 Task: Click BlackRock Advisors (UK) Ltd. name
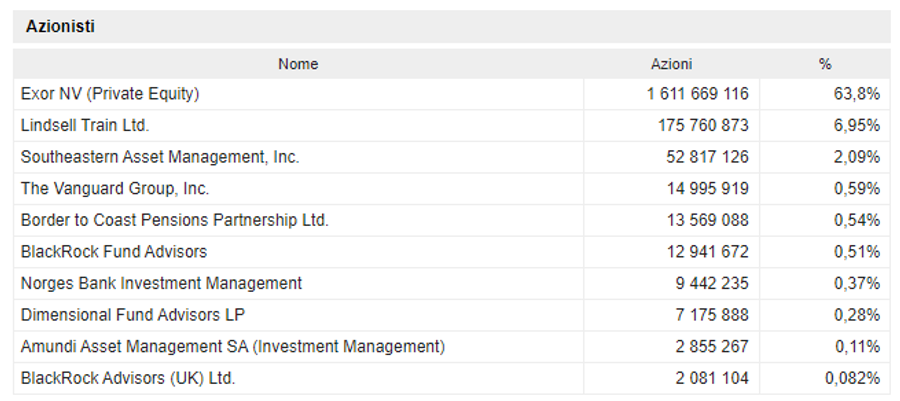(x=128, y=377)
